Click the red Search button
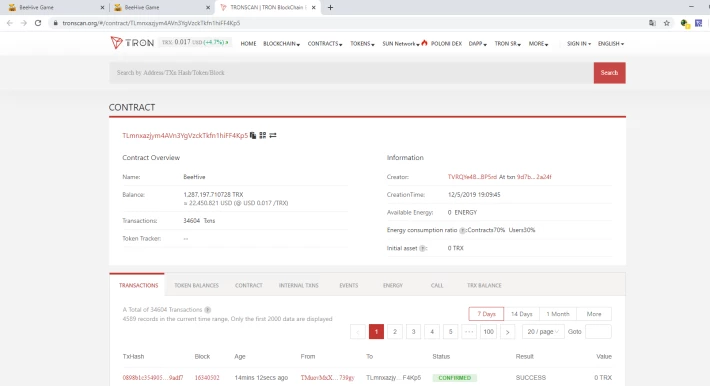Image resolution: width=710 pixels, height=386 pixels. point(609,73)
